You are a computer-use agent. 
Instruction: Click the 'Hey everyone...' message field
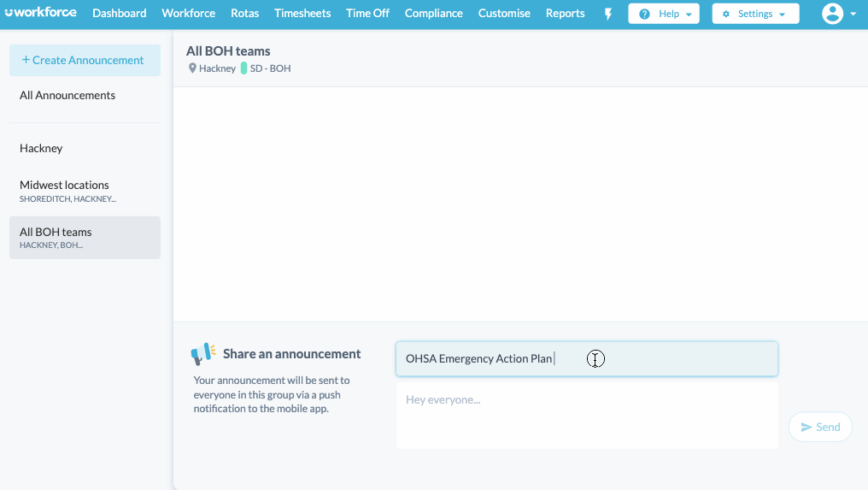586,414
